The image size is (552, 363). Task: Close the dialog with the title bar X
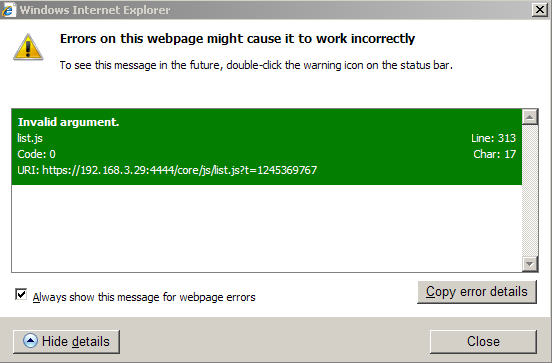pos(539,10)
